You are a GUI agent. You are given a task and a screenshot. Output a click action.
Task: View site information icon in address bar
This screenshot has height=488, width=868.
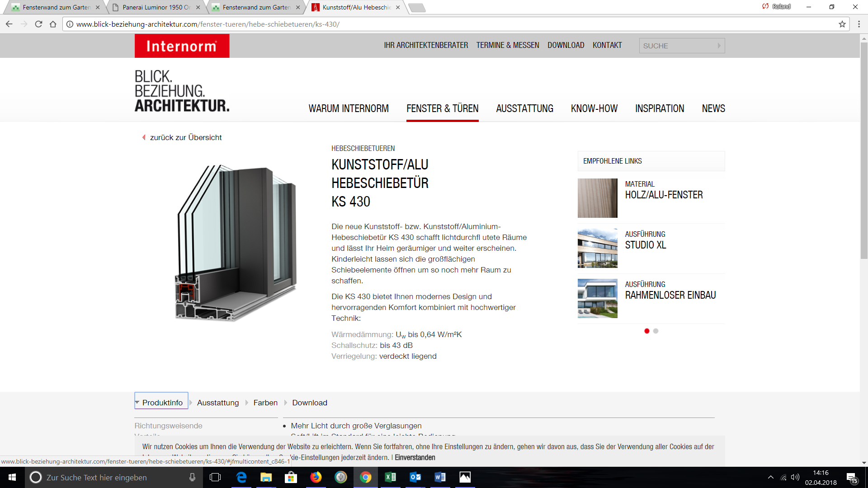click(x=70, y=24)
